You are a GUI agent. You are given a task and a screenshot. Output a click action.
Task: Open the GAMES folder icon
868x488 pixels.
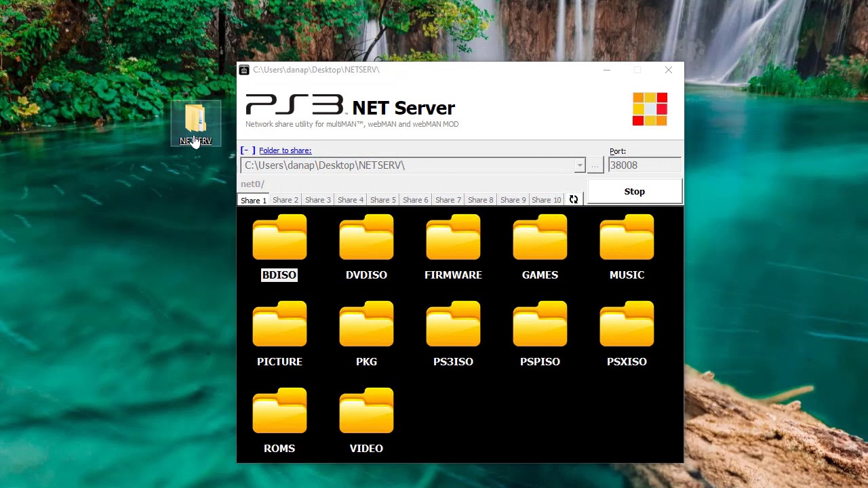(540, 237)
